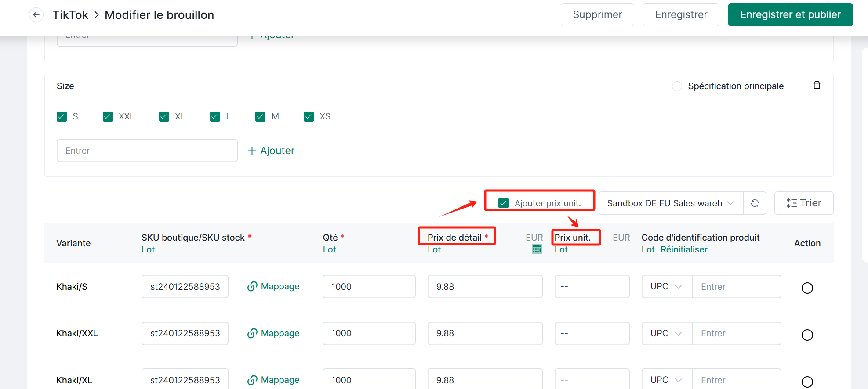Uncheck the XS size checkbox
Image resolution: width=868 pixels, height=389 pixels.
click(309, 116)
